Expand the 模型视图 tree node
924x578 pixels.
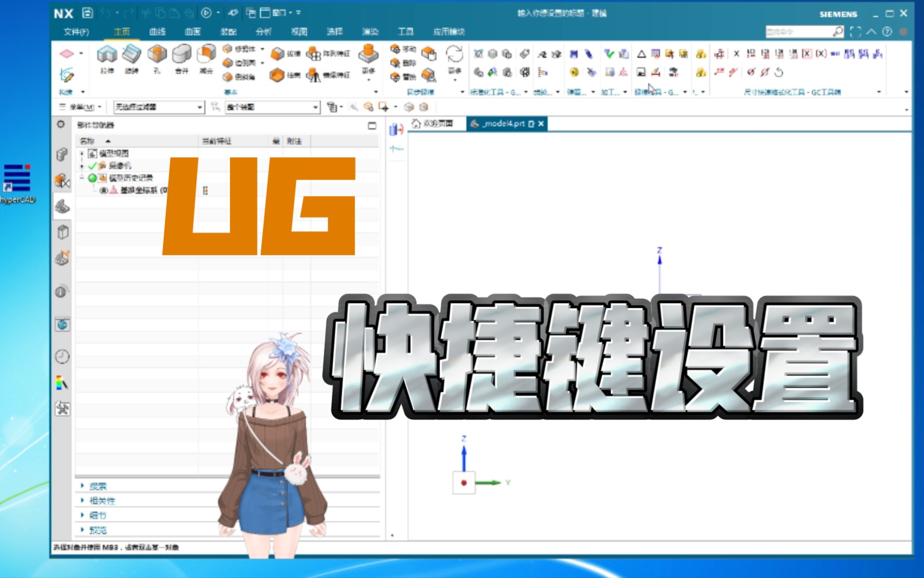(x=82, y=154)
